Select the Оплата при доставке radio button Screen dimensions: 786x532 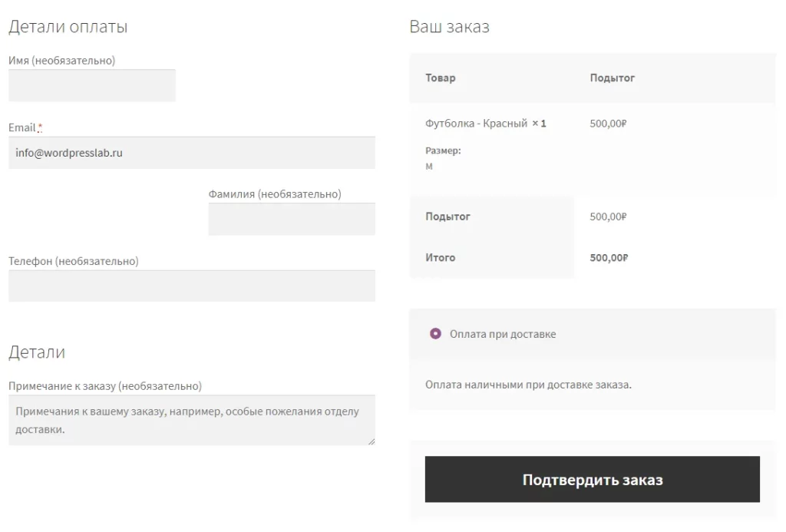pyautogui.click(x=435, y=334)
